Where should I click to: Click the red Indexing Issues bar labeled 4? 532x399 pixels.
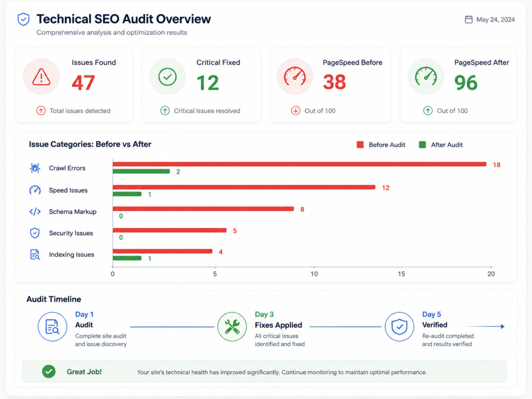coord(162,252)
